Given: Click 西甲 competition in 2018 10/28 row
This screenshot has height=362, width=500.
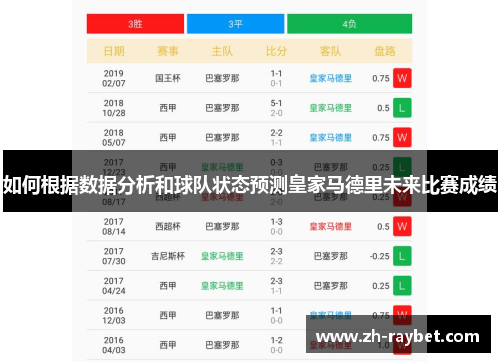Looking at the screenshot, I should [168, 108].
